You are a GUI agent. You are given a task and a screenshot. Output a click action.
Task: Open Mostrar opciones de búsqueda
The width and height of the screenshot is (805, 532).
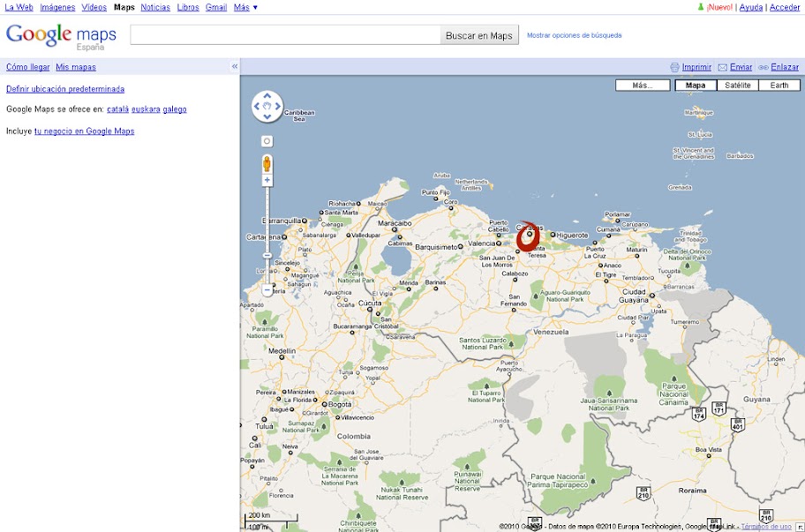point(574,35)
